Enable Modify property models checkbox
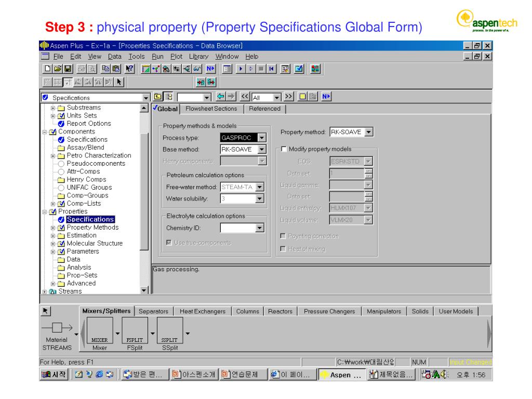Image resolution: width=532 pixels, height=399 pixels. [x=284, y=149]
